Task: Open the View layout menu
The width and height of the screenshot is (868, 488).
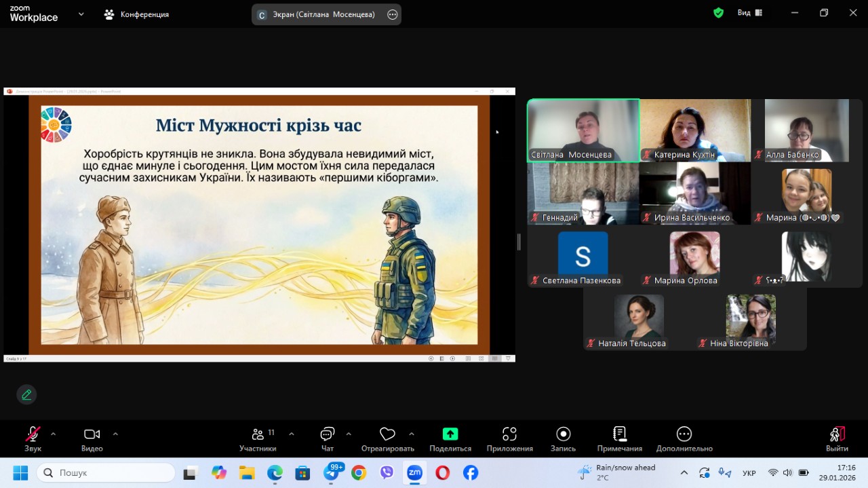Action: (x=749, y=13)
